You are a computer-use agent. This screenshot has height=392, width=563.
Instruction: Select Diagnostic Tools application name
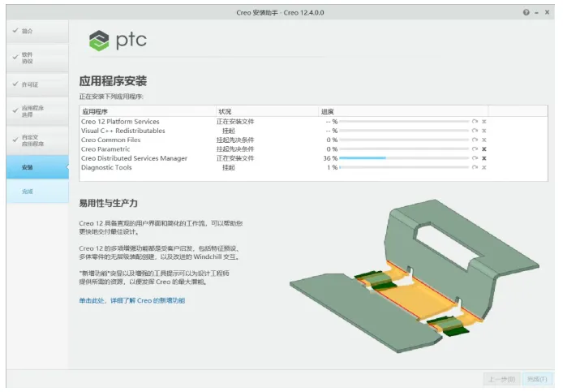click(106, 167)
